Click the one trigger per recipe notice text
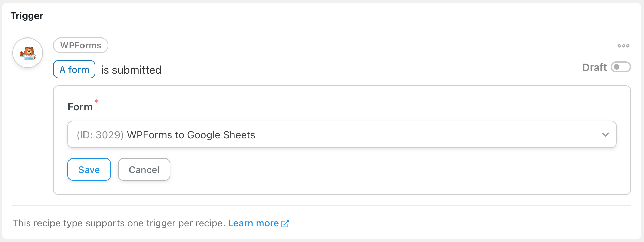This screenshot has height=242, width=644. pos(119,223)
